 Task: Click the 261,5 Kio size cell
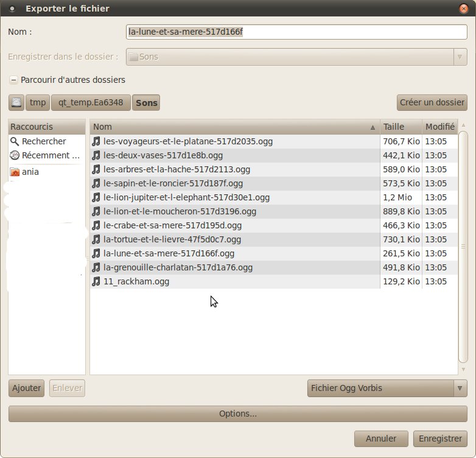(x=401, y=253)
